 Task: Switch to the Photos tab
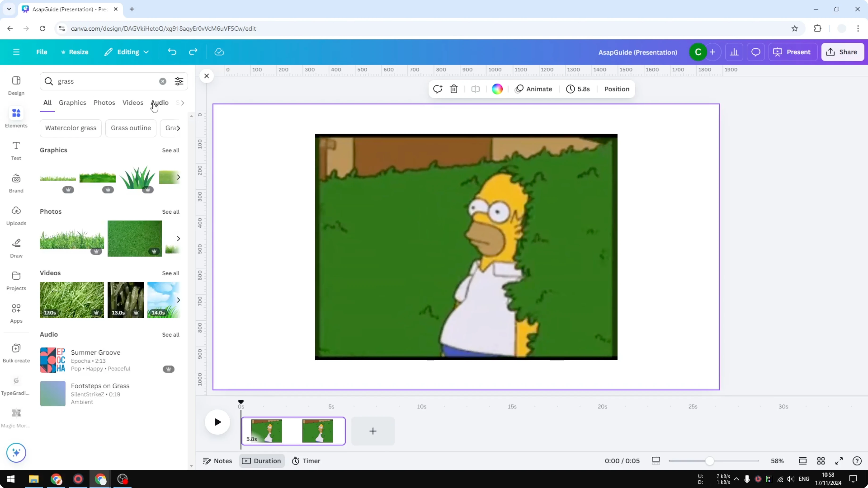click(104, 103)
